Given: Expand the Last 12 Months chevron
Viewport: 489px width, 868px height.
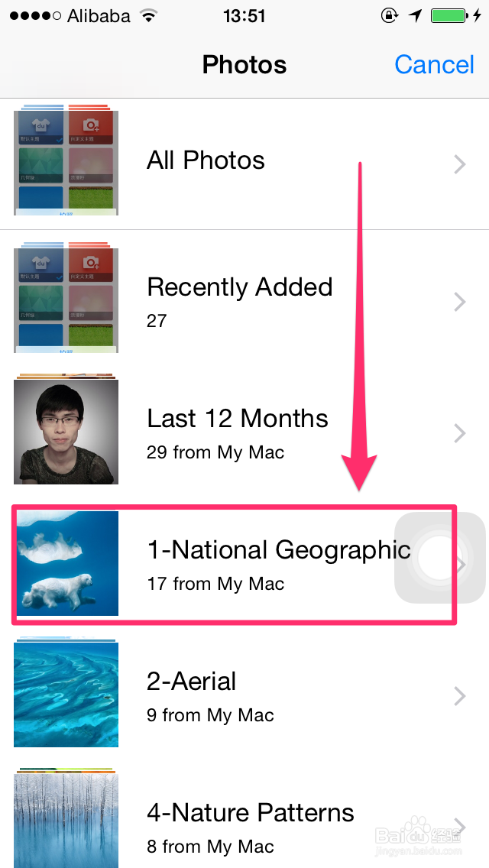Looking at the screenshot, I should [459, 432].
